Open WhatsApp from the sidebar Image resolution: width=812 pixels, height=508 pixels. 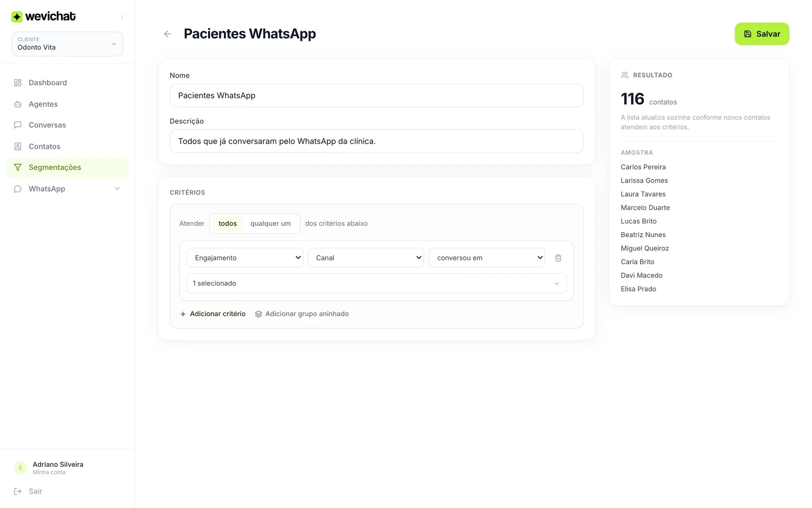(67, 189)
